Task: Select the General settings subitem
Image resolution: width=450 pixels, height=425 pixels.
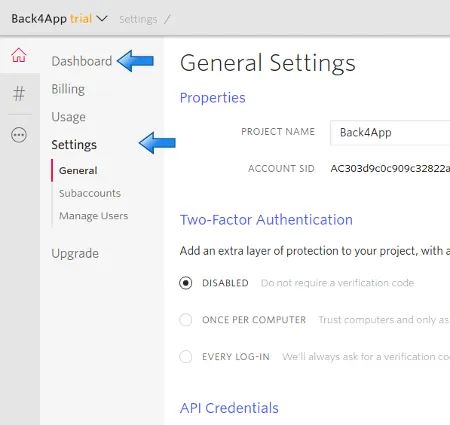Action: (78, 171)
